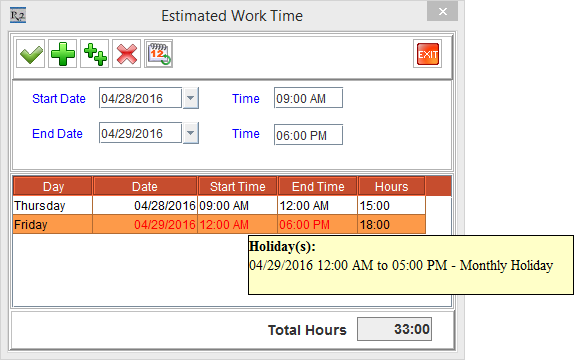Click the End Date label
The height and width of the screenshot is (360, 574).
coord(57,133)
